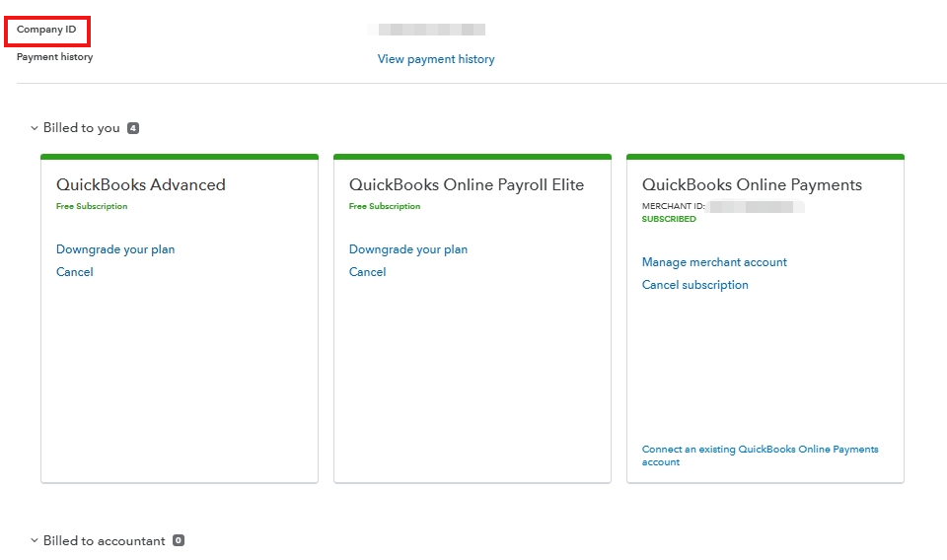Select the QuickBooks Online Payments title
The height and width of the screenshot is (560, 947).
point(752,184)
